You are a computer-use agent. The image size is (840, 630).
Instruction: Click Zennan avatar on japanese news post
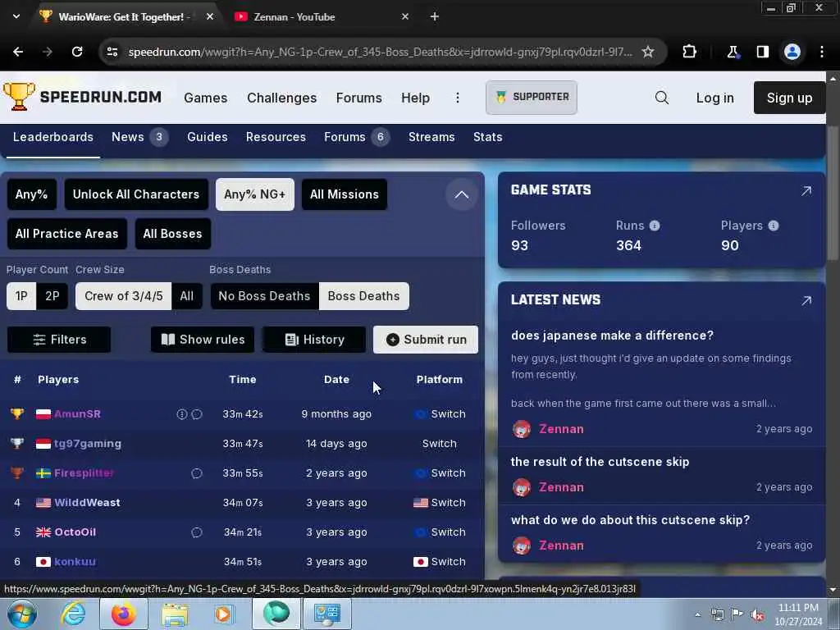(521, 428)
